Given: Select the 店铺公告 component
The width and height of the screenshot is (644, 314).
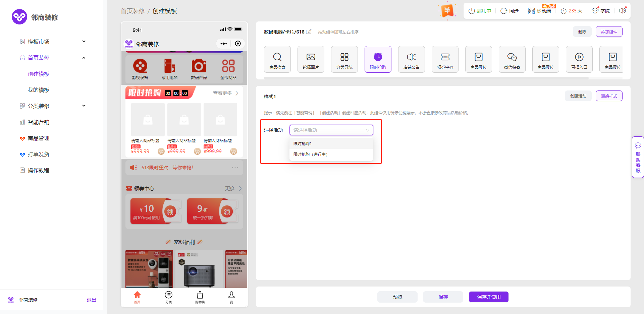Looking at the screenshot, I should click(411, 59).
